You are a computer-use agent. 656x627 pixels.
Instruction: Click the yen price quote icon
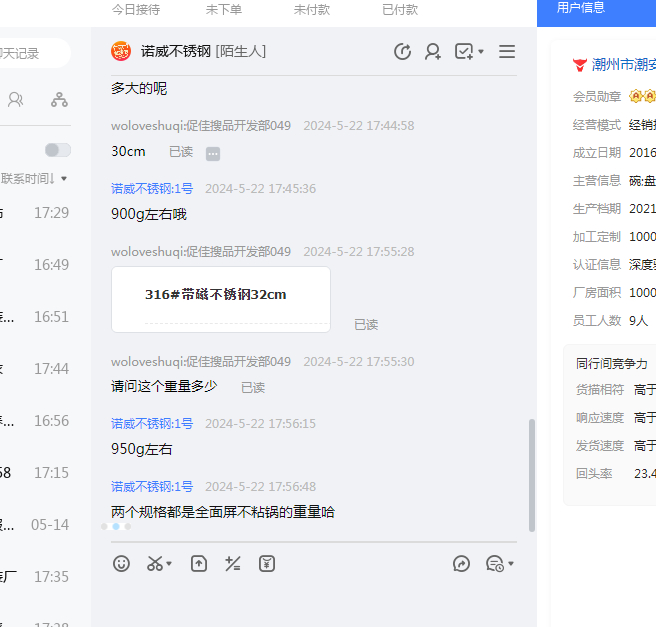(x=266, y=564)
